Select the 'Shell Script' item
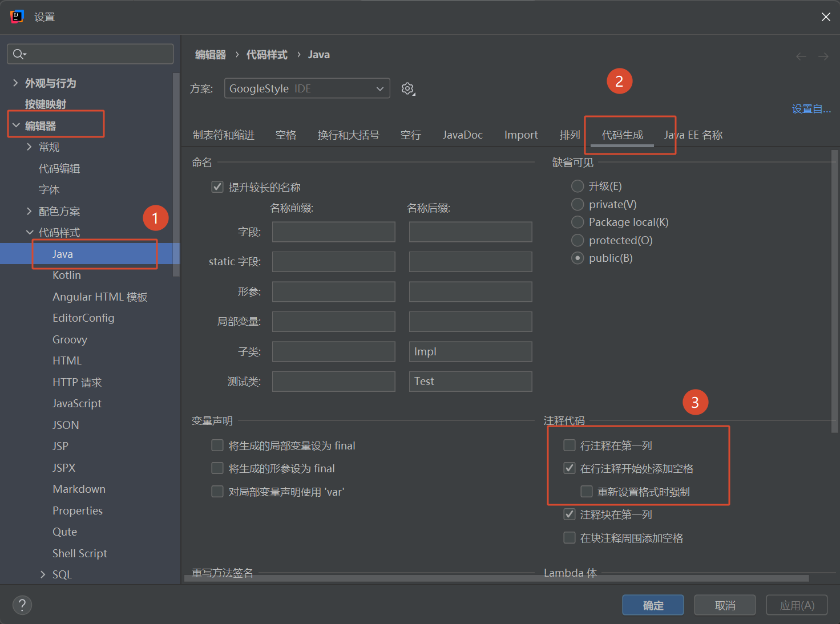 point(80,553)
